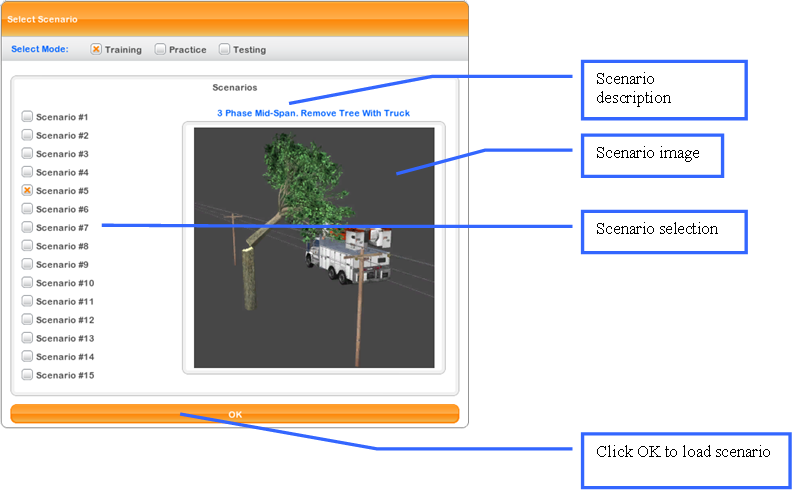Check the Scenario #1 box

pos(27,117)
